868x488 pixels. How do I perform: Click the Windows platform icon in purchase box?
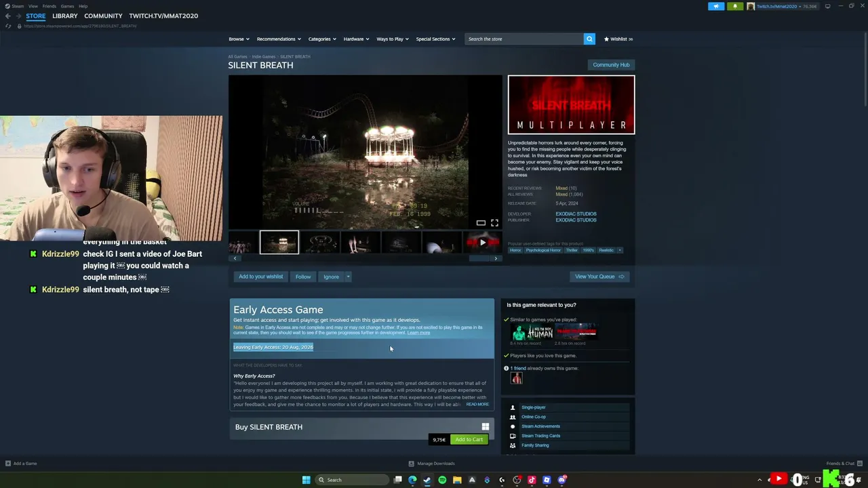tap(485, 426)
